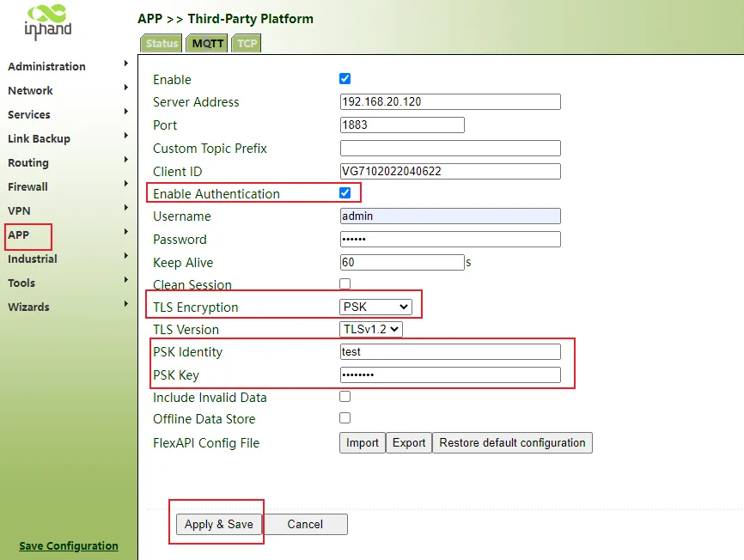
Task: Open the Tools menu
Action: (x=21, y=283)
